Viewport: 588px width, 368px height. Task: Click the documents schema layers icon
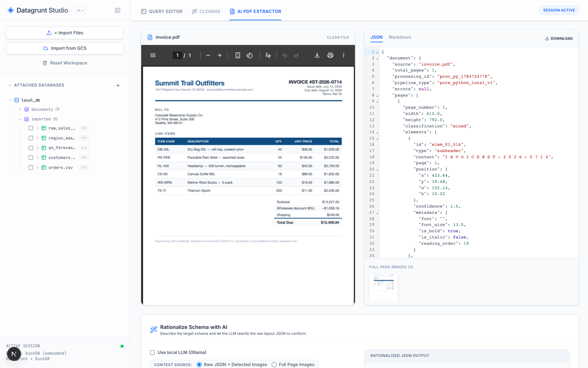click(26, 109)
